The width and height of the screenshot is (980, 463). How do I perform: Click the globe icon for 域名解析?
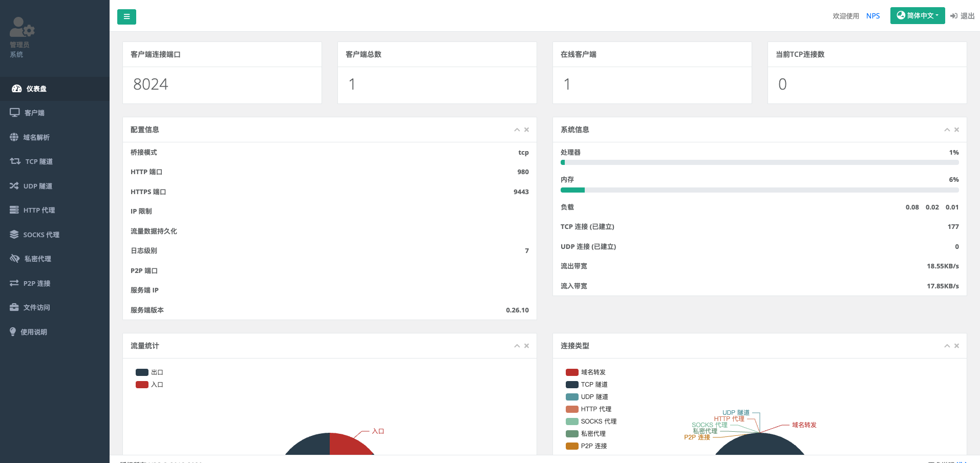pos(14,137)
